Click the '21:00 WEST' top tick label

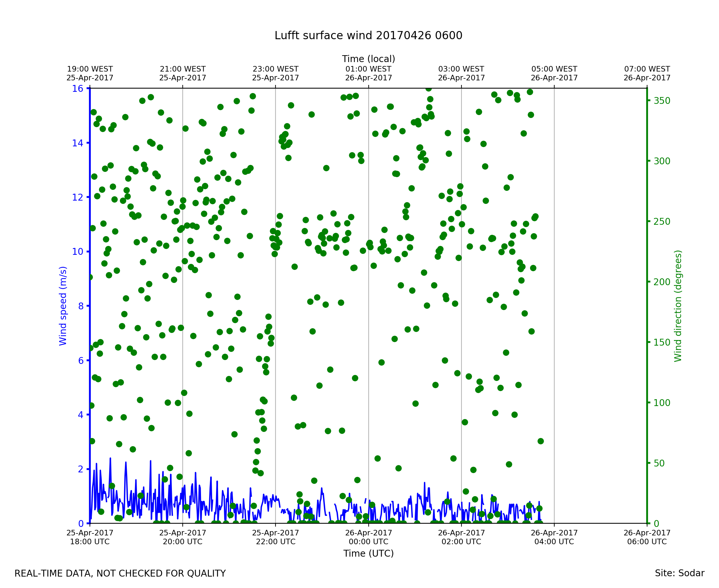click(183, 69)
